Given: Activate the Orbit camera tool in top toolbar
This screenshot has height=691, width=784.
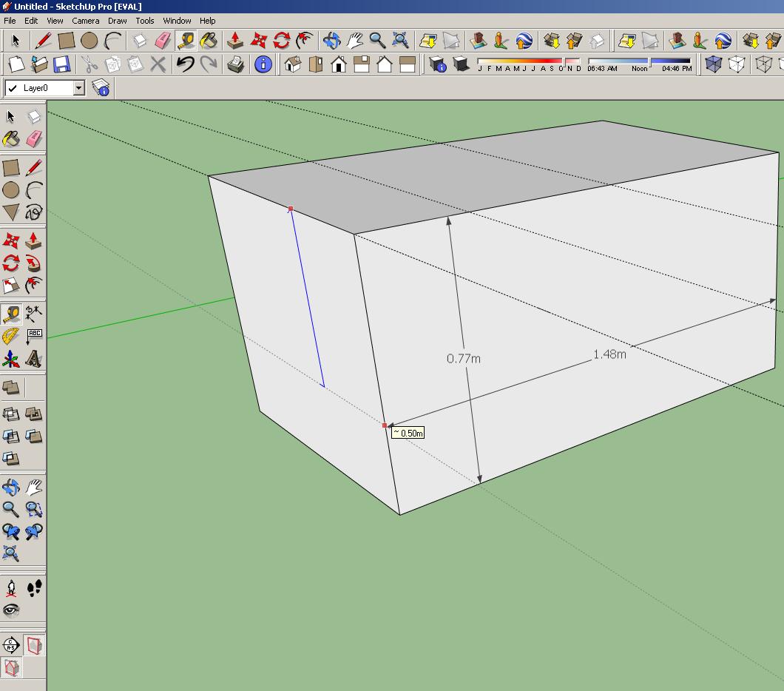Looking at the screenshot, I should pyautogui.click(x=331, y=40).
